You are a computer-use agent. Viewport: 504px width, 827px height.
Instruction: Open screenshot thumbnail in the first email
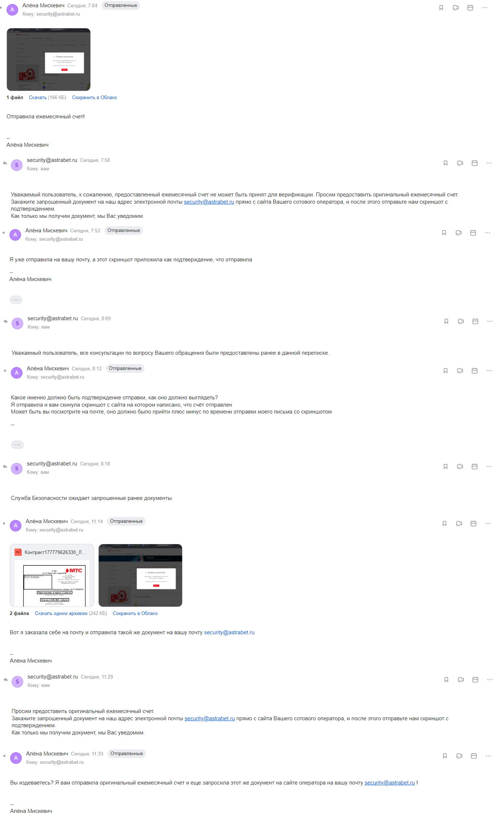click(49, 60)
